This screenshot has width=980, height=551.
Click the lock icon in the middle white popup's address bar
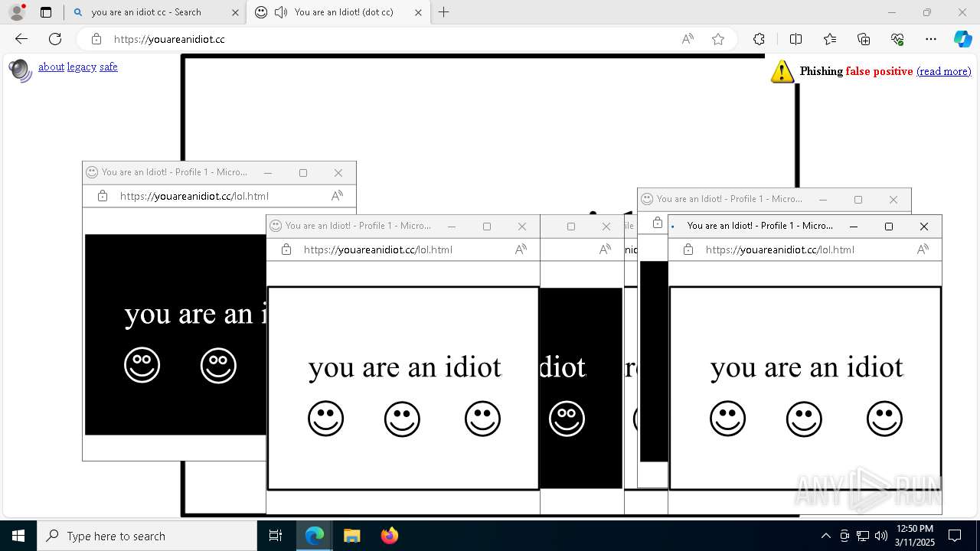point(286,249)
